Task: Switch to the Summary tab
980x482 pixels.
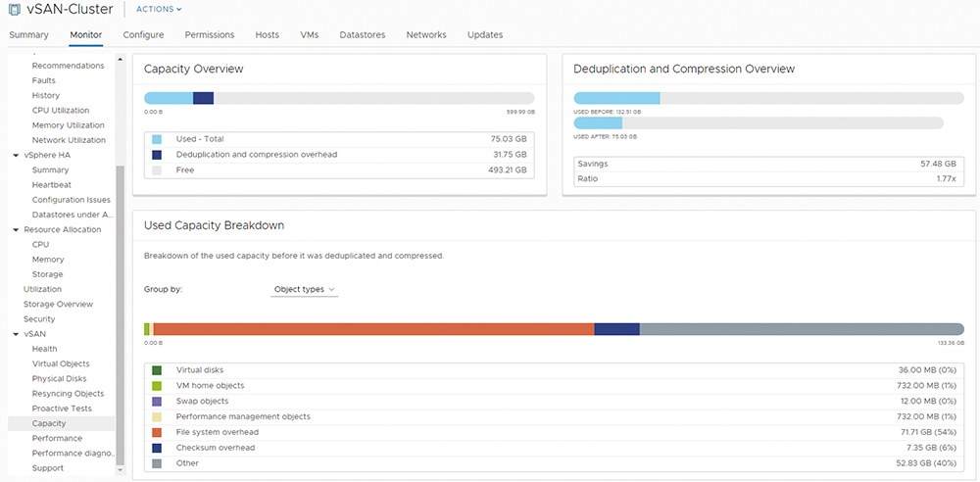Action: point(28,35)
